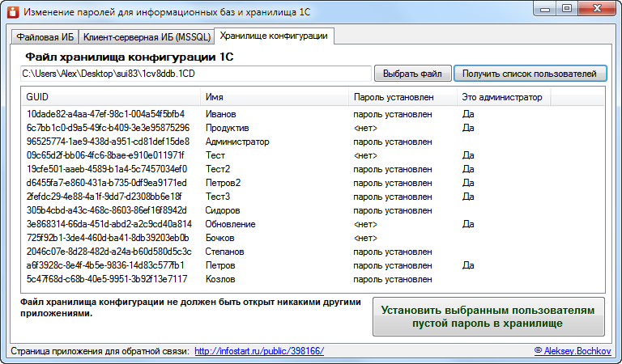Click GUID 725f92b1-3de4-460d-ba41-8db39203eb0b

coord(108,238)
